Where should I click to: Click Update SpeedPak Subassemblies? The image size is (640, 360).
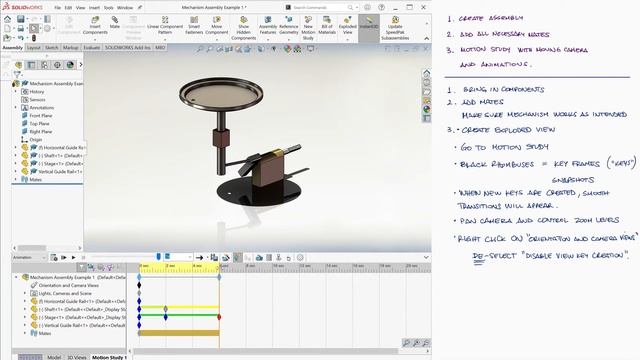coord(395,28)
